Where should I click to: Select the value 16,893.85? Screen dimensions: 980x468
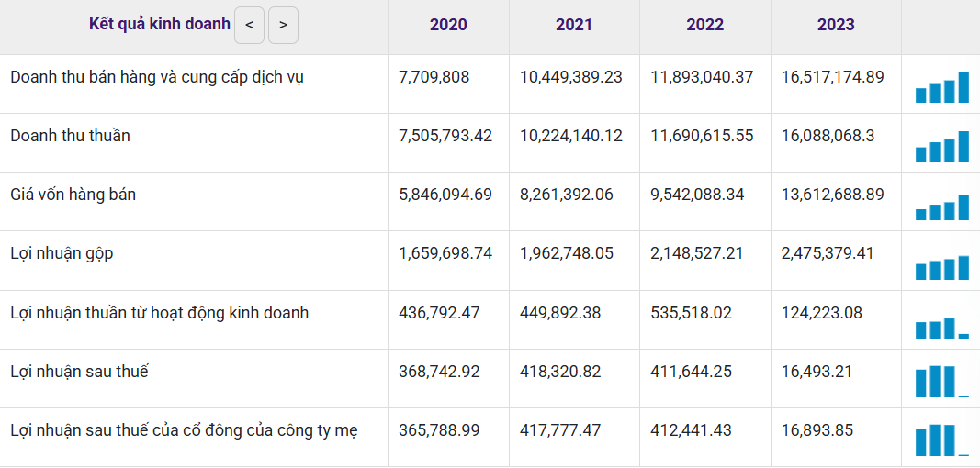817,429
